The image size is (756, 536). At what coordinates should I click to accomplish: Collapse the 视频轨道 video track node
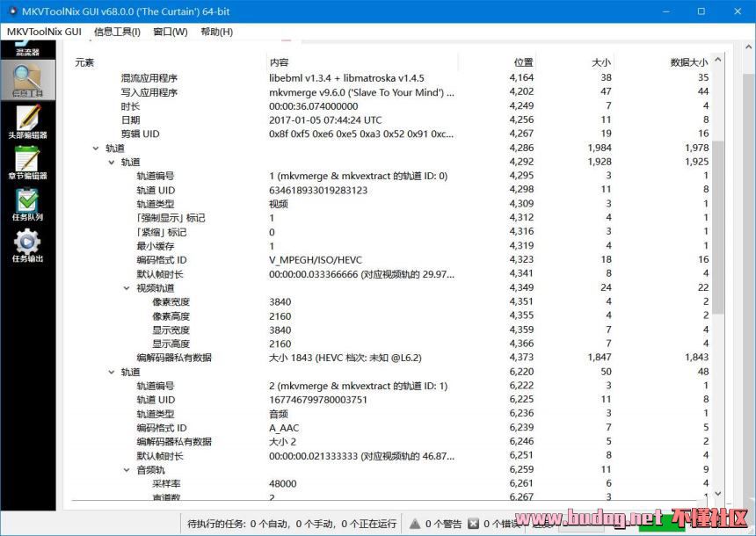click(x=127, y=288)
